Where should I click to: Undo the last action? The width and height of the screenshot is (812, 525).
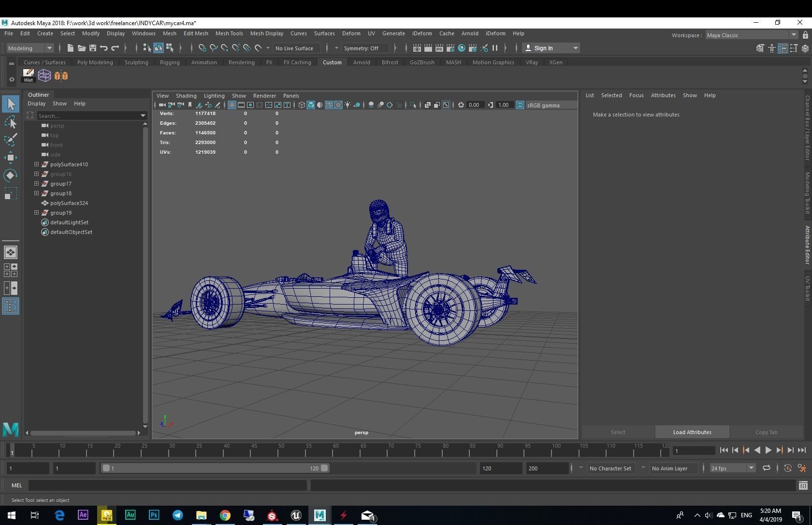coord(103,48)
